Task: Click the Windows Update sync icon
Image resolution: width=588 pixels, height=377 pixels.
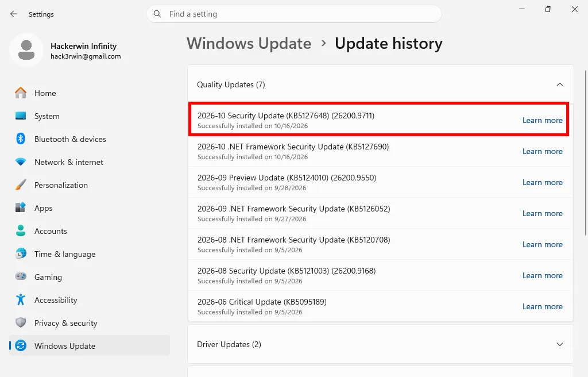Action: click(x=21, y=345)
